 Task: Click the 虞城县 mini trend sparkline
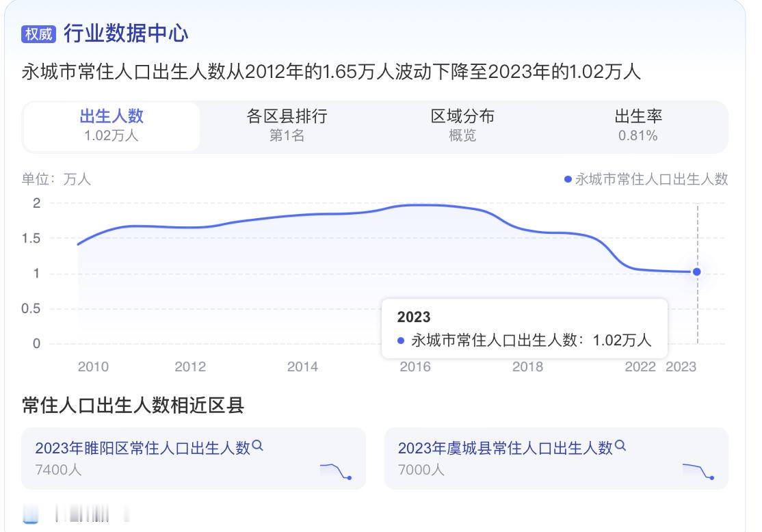[x=698, y=470]
